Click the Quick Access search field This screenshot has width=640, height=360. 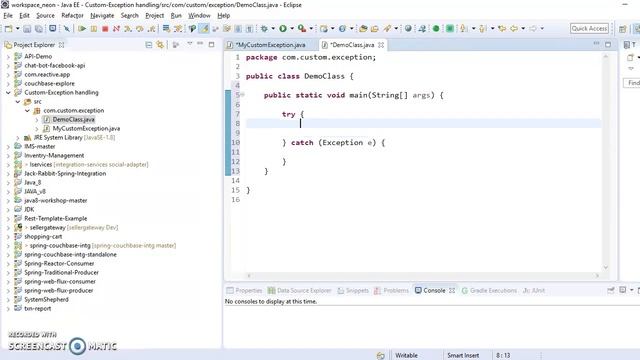589,29
